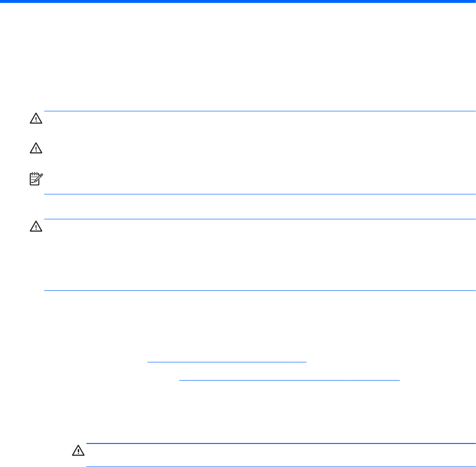
Task: Click rule line above the indented caution icon
Action: pyautogui.click(x=277, y=443)
